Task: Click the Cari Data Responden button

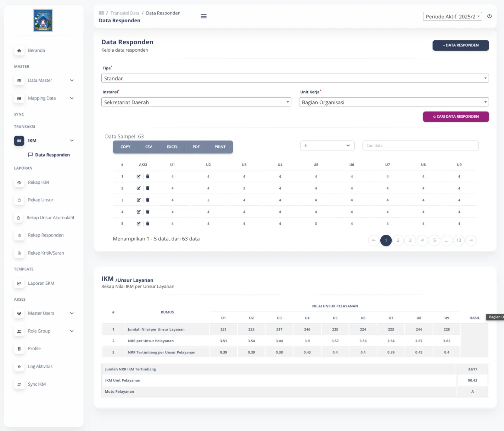Action: 456,117
